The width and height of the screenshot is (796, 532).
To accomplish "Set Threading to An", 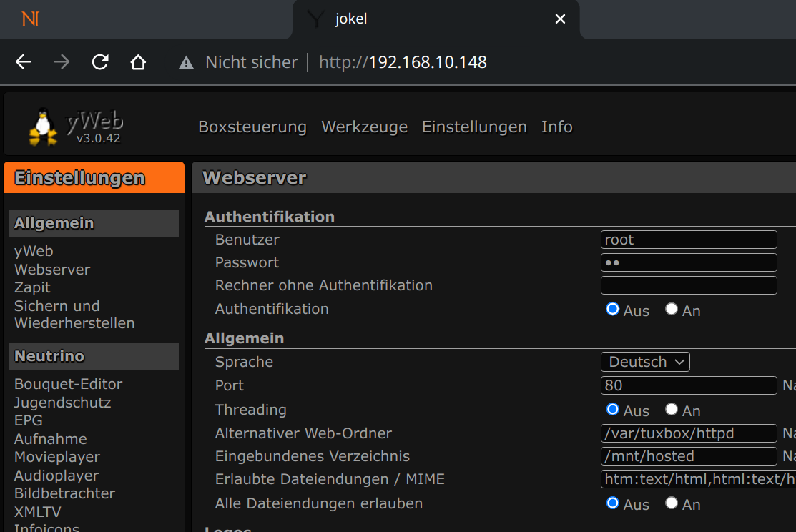I will 671,410.
